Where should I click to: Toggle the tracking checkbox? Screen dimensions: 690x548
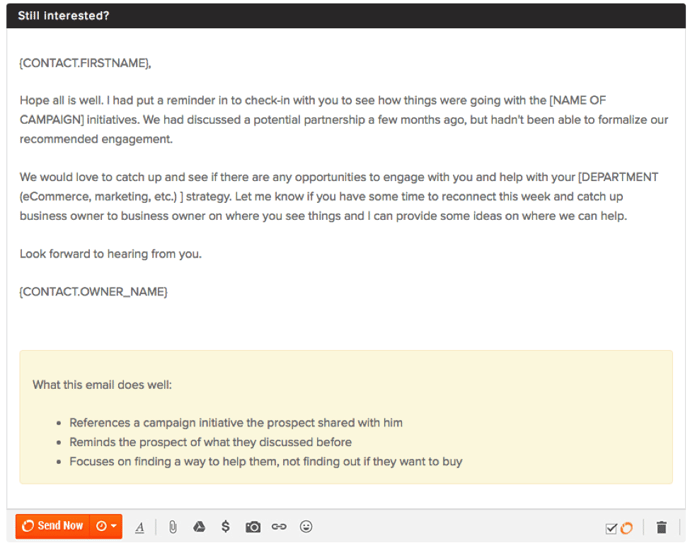[x=611, y=528]
